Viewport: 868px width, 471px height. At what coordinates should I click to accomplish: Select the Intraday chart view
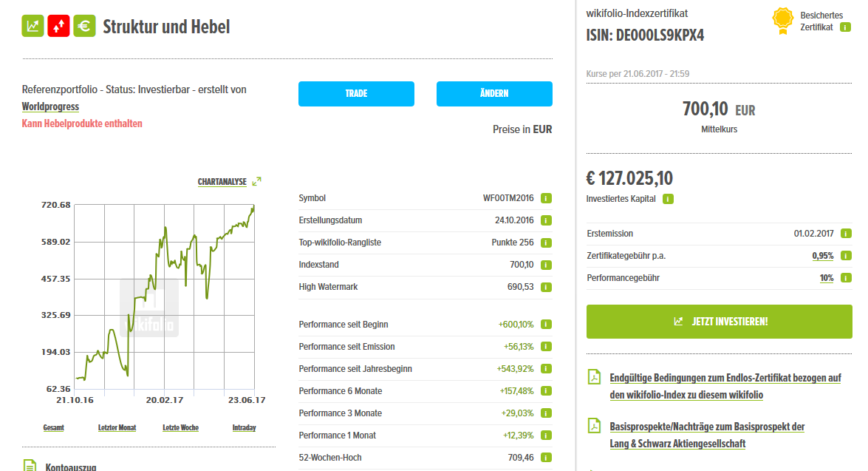[x=244, y=427]
